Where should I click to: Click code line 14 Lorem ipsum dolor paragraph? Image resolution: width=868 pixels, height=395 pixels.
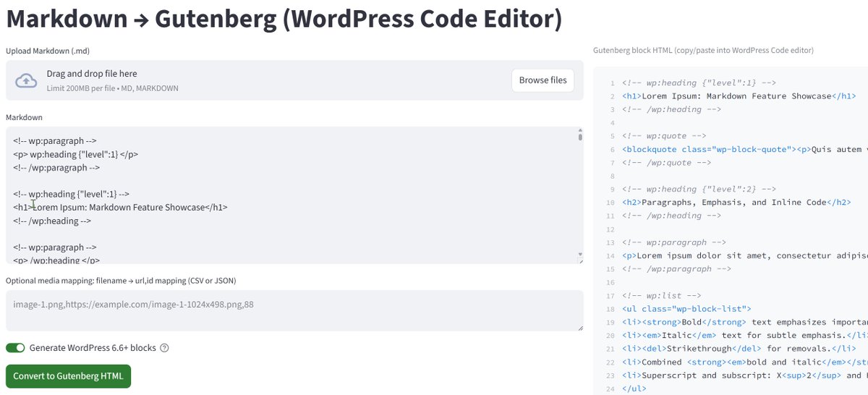coord(744,255)
